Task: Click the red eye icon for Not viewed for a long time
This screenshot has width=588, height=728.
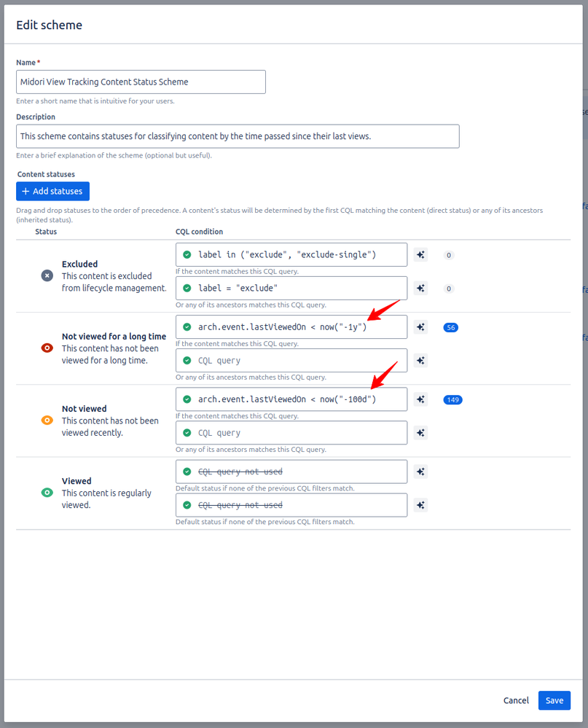Action: coord(47,348)
